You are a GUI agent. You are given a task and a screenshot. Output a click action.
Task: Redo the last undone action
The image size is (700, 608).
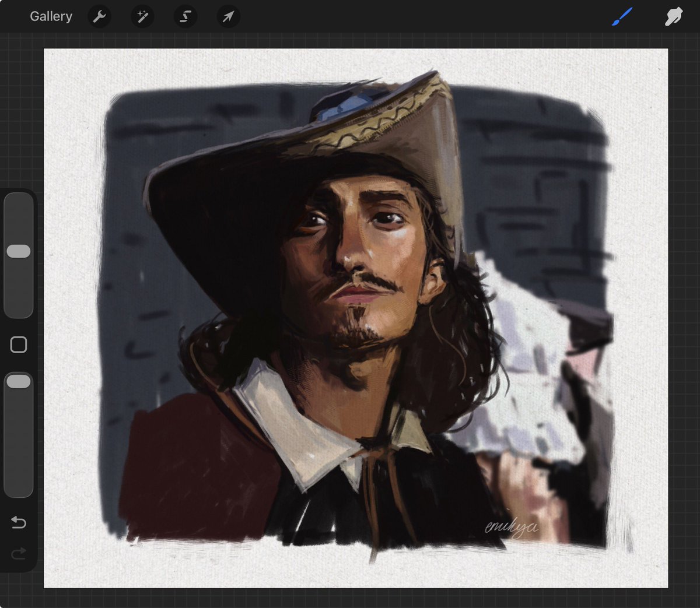click(19, 553)
